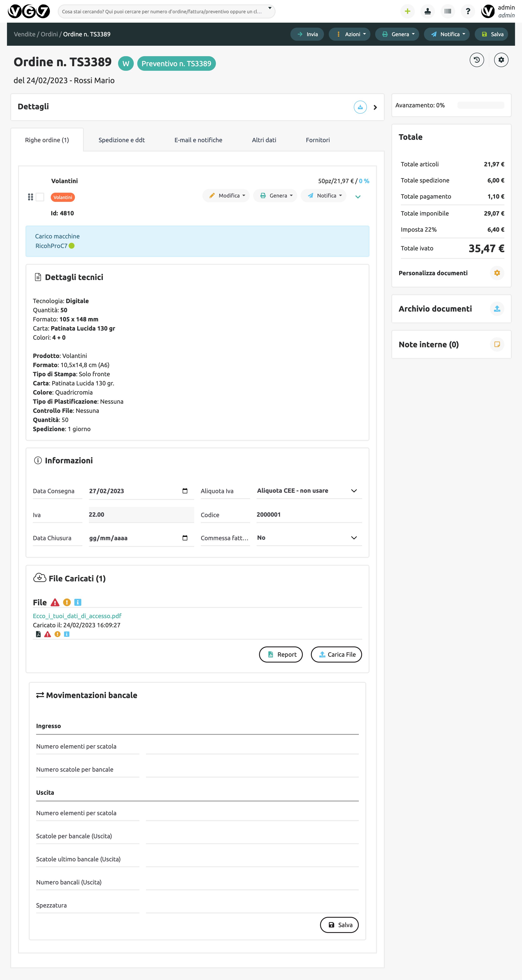522x980 pixels.
Task: Open the Commessa fatturata dropdown
Action: (309, 538)
